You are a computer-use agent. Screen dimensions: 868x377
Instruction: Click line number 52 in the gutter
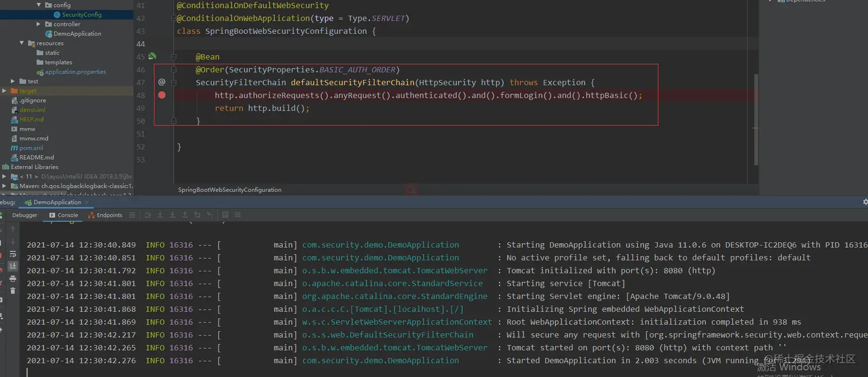click(141, 147)
